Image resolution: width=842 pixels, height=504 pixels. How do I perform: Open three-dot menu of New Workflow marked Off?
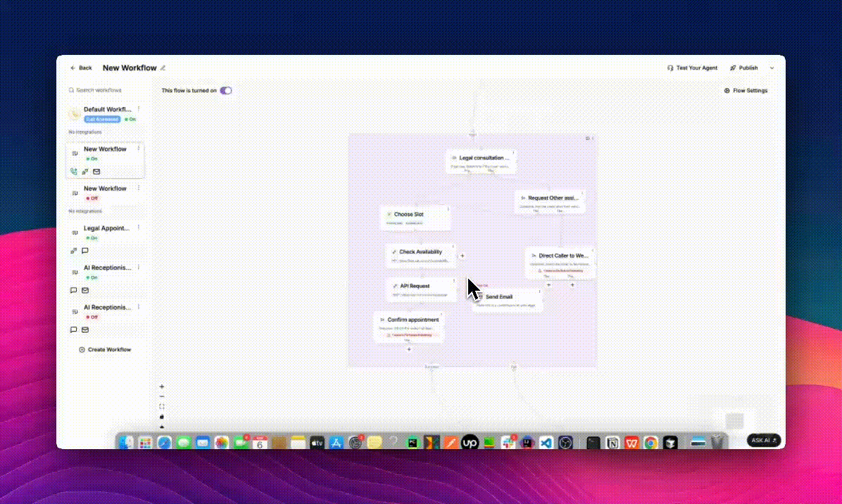click(139, 189)
